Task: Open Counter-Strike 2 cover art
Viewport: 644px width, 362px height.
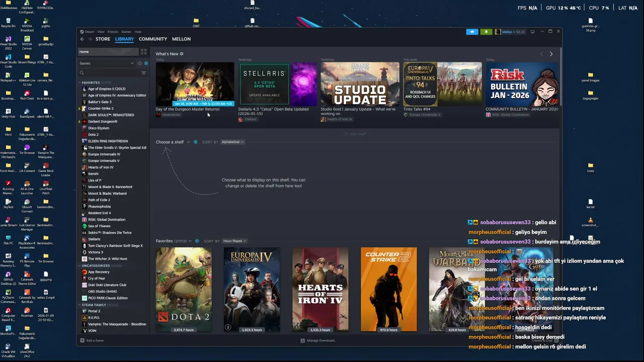Action: pyautogui.click(x=388, y=289)
